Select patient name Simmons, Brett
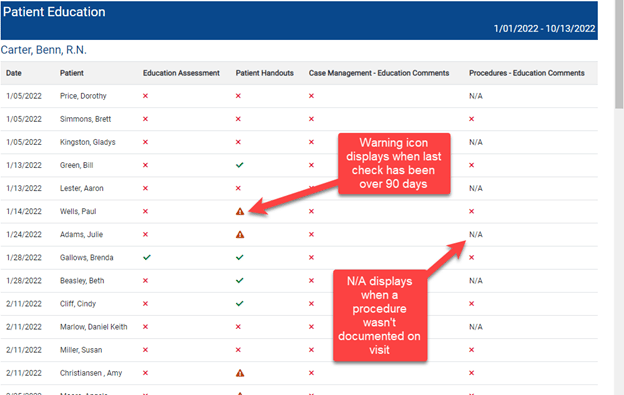Viewport: 624px width, 395px height. pos(86,119)
